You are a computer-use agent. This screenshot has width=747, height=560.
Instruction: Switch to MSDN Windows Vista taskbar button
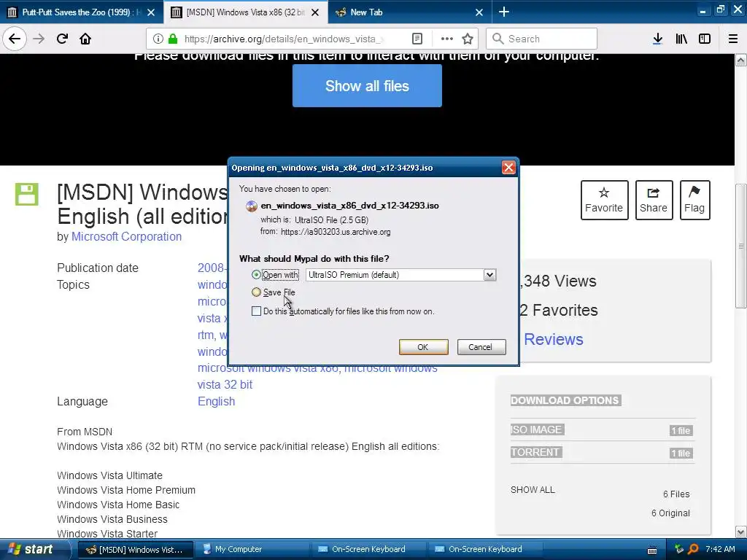(x=136, y=550)
